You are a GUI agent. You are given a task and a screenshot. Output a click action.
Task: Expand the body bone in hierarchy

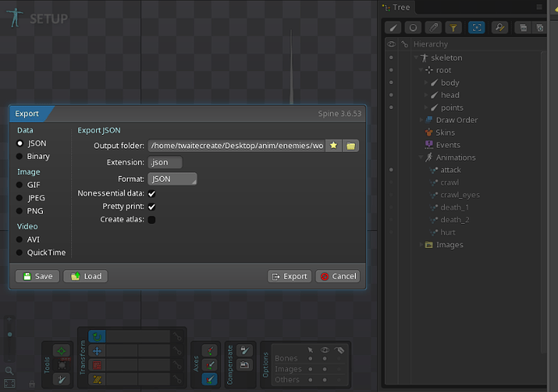[427, 82]
